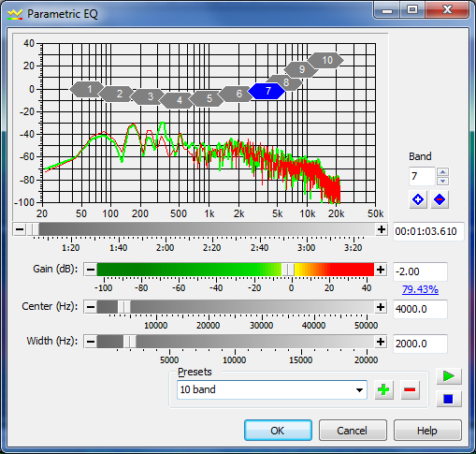Increase Band number with up arrow

(x=443, y=171)
